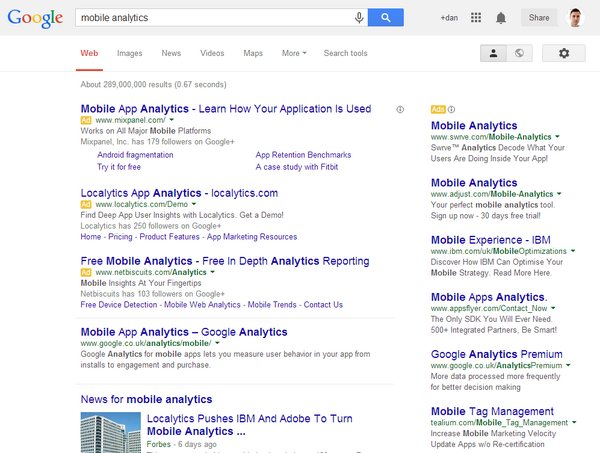
Task: Open the Try it for free sitelink
Action: coord(119,167)
